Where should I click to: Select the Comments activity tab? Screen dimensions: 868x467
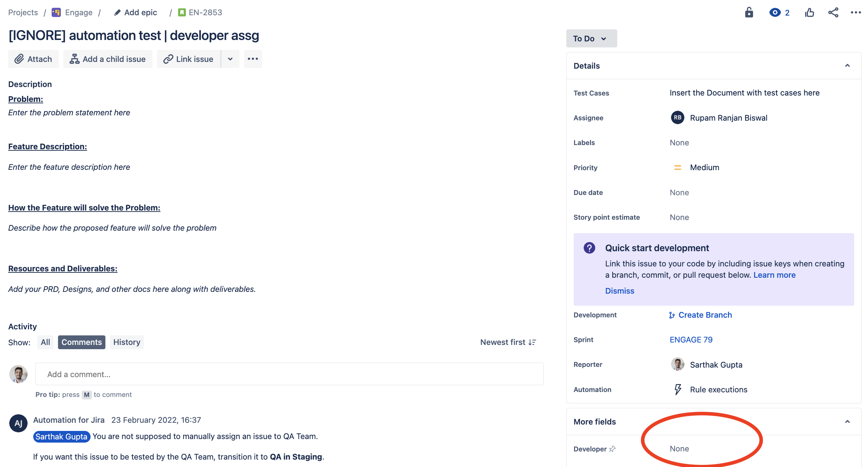click(82, 342)
